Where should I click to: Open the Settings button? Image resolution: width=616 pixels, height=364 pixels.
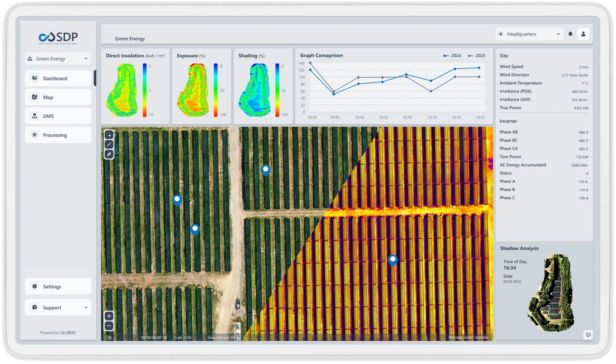point(58,287)
